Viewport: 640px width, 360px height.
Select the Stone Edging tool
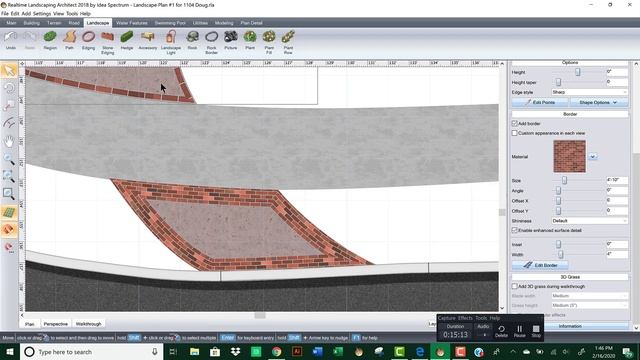point(107,42)
